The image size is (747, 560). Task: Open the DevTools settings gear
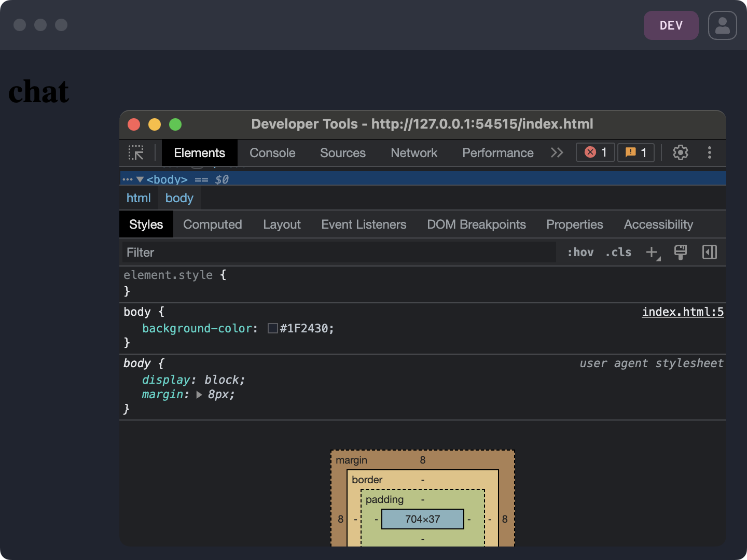pyautogui.click(x=680, y=152)
